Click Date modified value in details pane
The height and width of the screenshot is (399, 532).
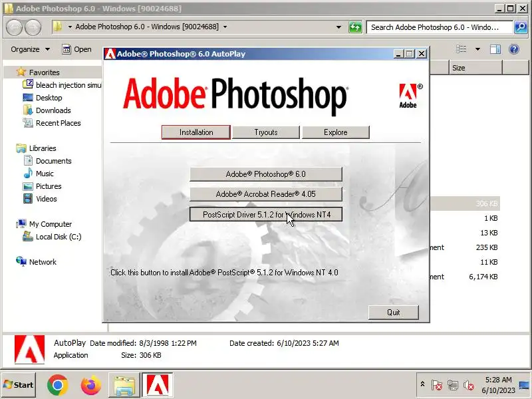[168, 343]
